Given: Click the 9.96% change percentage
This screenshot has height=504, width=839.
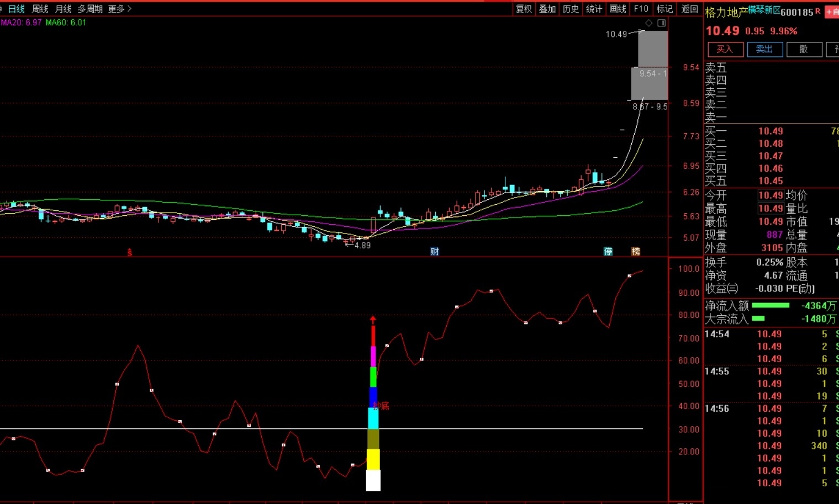Looking at the screenshot, I should point(784,31).
